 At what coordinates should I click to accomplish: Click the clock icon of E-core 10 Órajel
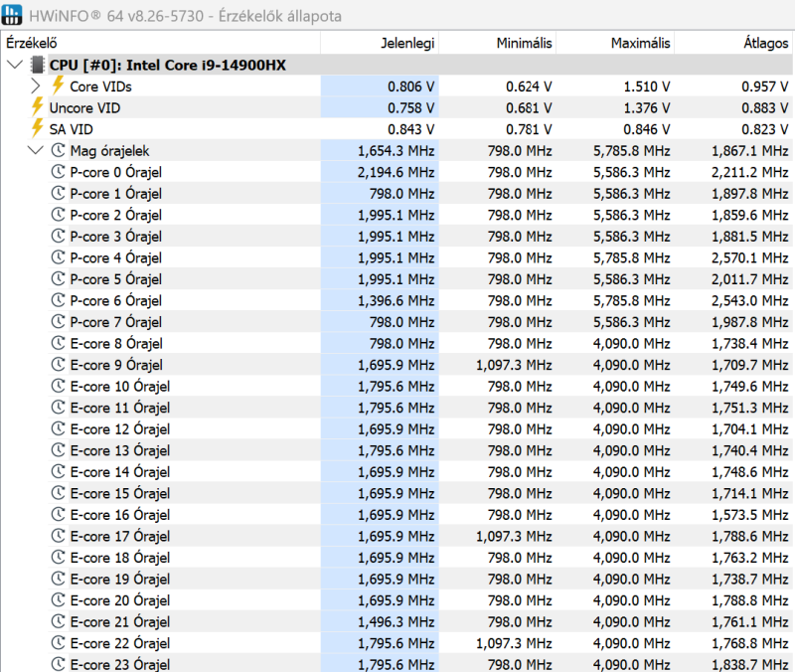coord(59,386)
